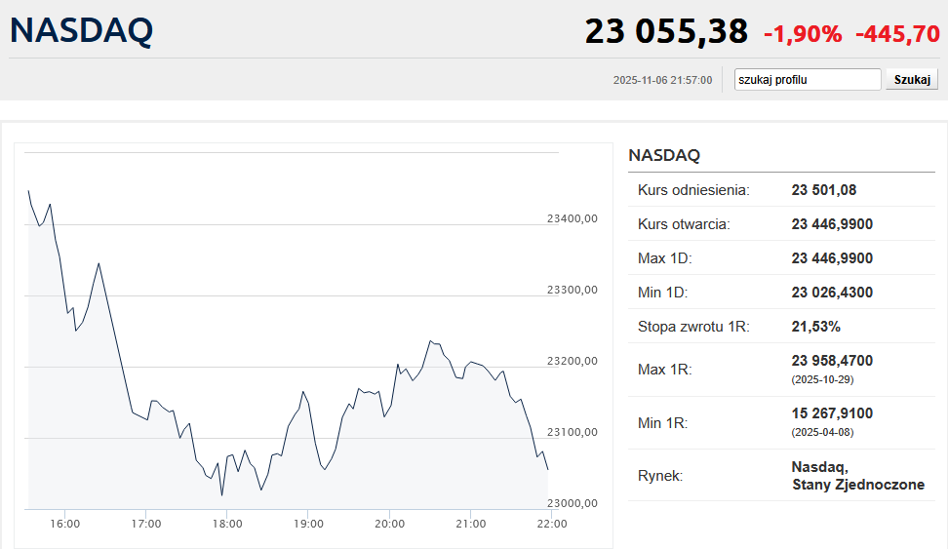Image resolution: width=948 pixels, height=549 pixels.
Task: Select the Min 1D value 23 026,4300
Action: (832, 292)
